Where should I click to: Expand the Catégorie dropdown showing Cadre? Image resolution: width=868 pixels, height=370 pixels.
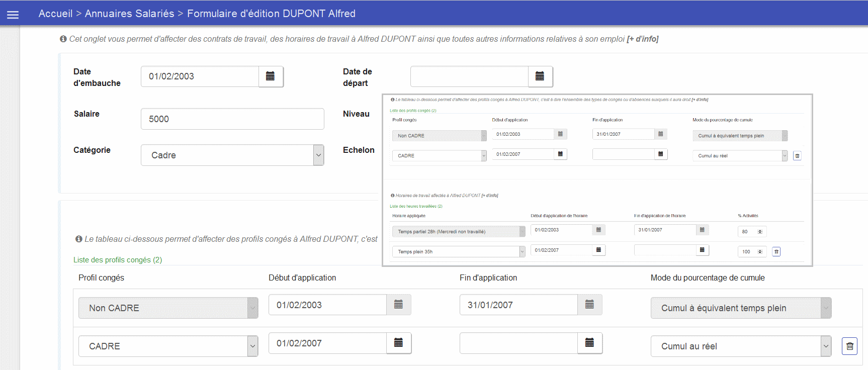[x=232, y=155]
